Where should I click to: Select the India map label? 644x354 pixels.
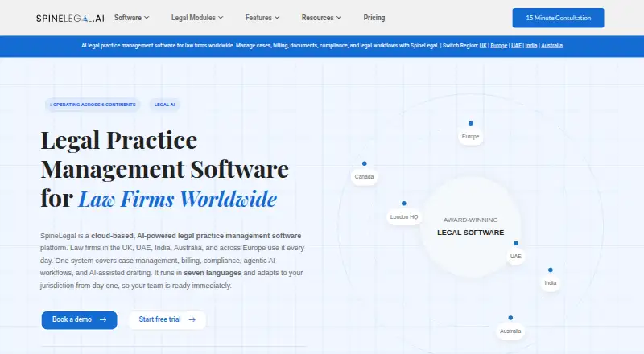[551, 283]
